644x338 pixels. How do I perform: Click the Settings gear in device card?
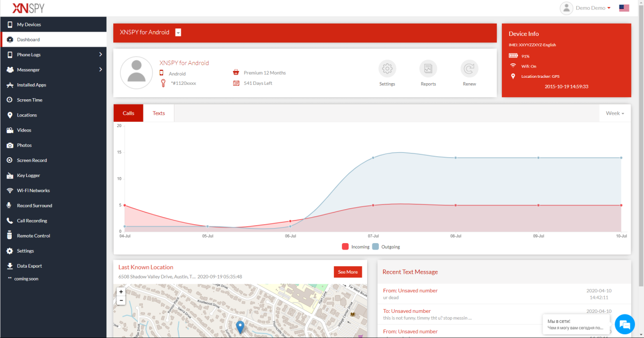coord(387,69)
